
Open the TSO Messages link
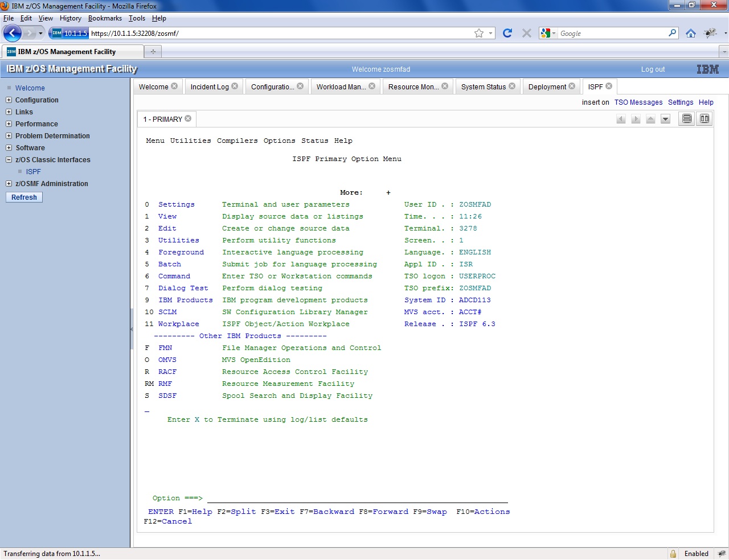pyautogui.click(x=638, y=102)
